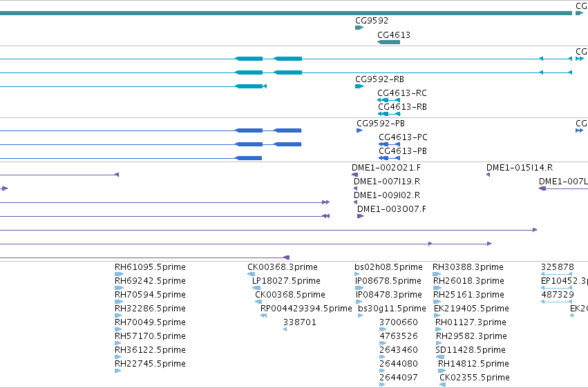Click the CG9592 gene arrow glyph
The image size is (588, 388).
359,28
